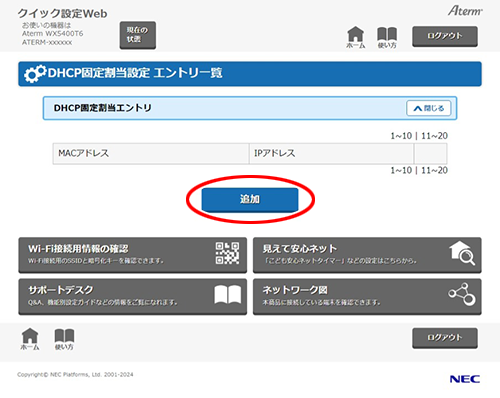Image resolution: width=500 pixels, height=398 pixels.
Task: Select bottom 11~20 page link
Action: click(434, 170)
